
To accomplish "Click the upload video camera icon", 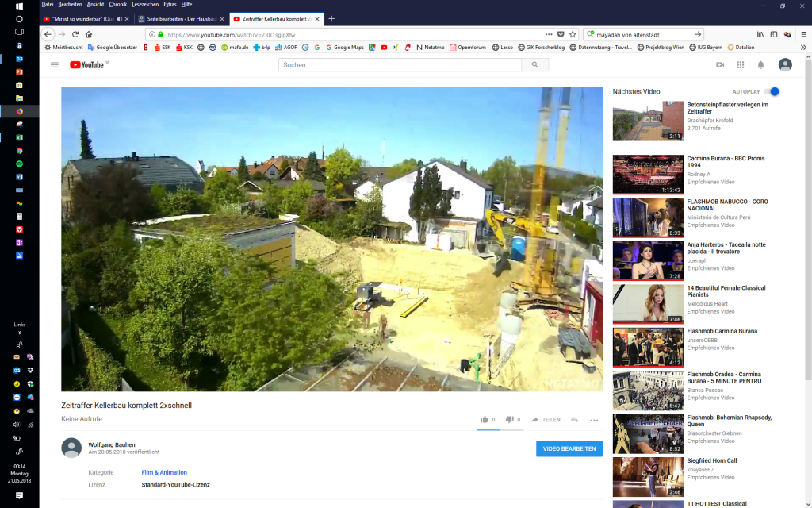I will (x=720, y=65).
